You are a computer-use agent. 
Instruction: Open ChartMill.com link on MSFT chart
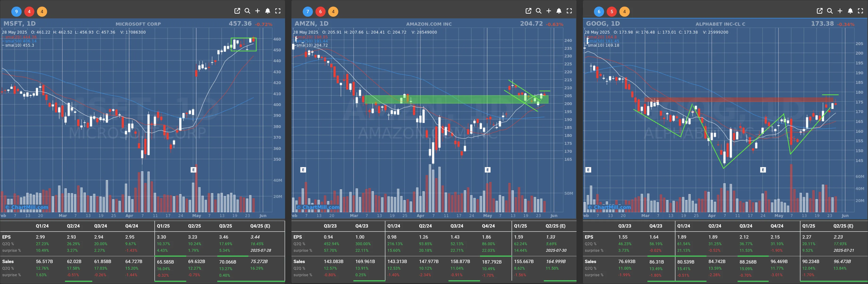pyautogui.click(x=27, y=207)
